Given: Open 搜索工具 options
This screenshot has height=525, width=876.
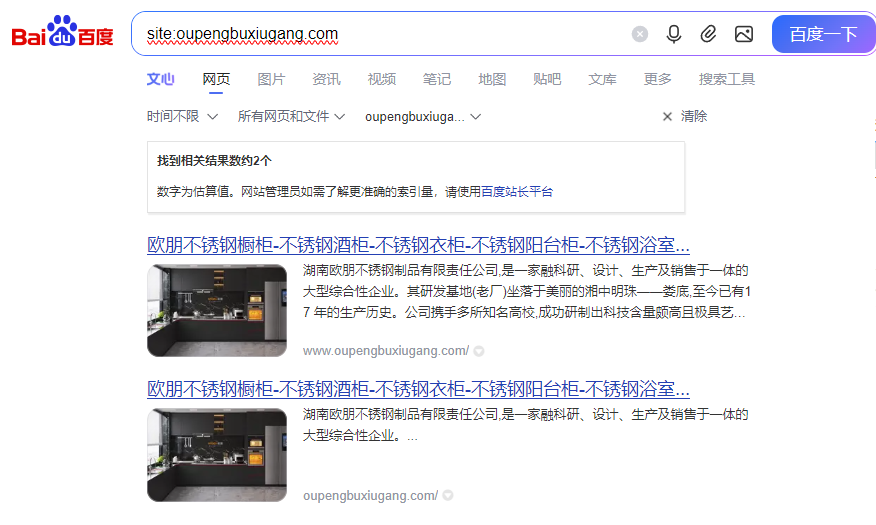Looking at the screenshot, I should point(727,79).
